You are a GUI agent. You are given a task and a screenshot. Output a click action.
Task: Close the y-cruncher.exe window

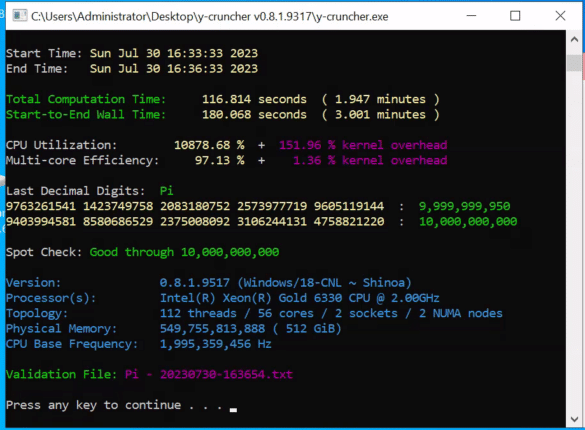pyautogui.click(x=560, y=16)
